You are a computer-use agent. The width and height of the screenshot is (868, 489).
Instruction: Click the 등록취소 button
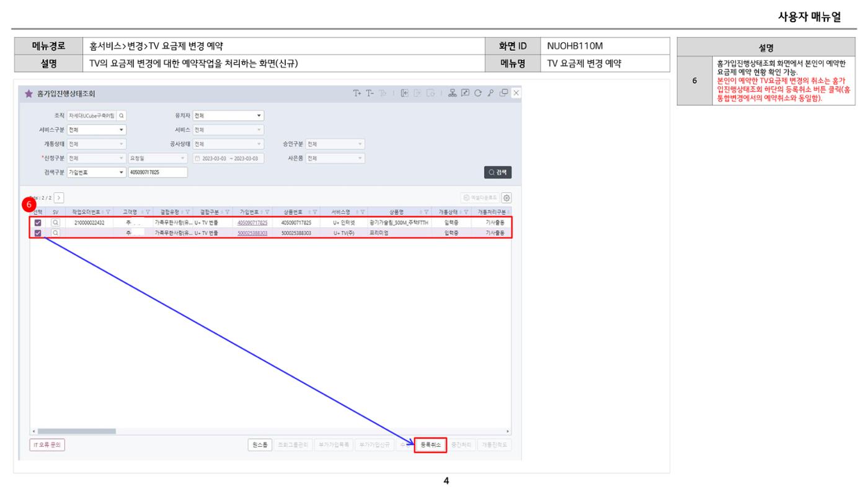click(430, 445)
